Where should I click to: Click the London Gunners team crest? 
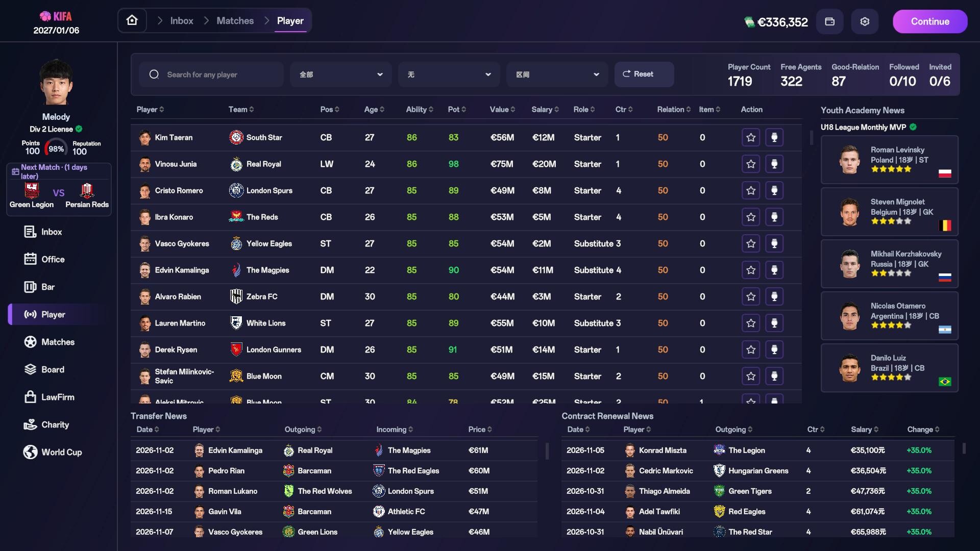236,349
